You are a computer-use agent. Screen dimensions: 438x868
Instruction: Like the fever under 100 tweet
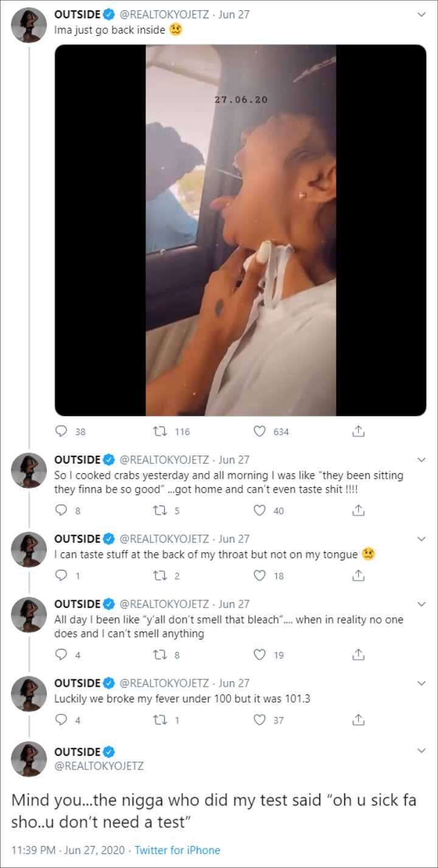click(x=260, y=720)
